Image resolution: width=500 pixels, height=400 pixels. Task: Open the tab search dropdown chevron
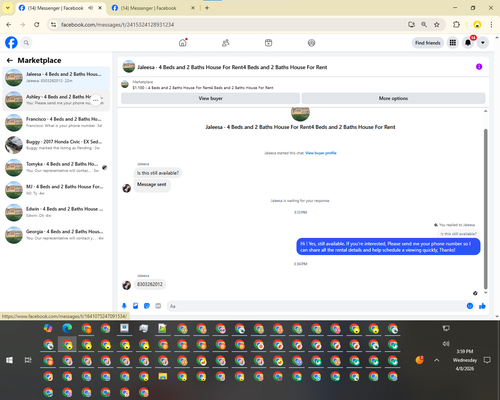(x=7, y=8)
